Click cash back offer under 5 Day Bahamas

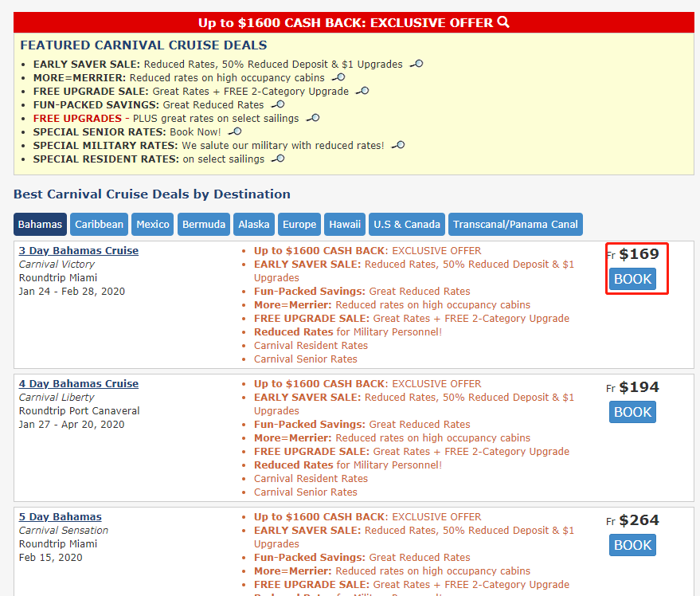[x=367, y=517]
